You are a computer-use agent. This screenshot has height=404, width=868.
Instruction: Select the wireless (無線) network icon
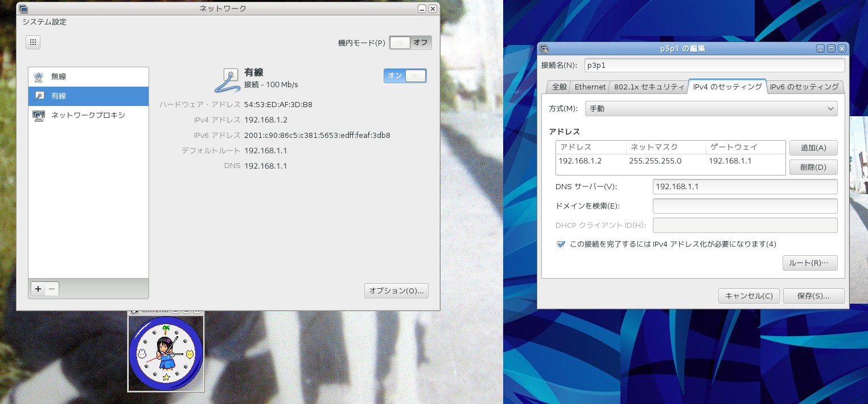[x=39, y=77]
